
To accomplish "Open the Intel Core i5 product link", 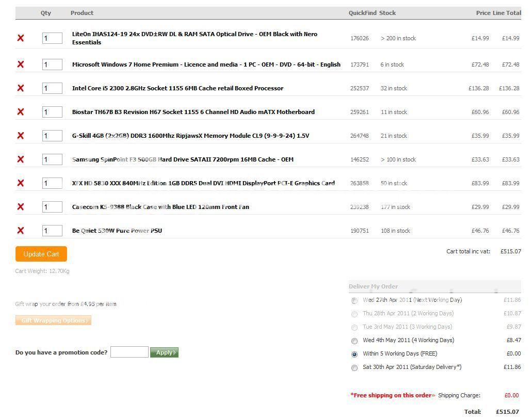I will tap(178, 88).
